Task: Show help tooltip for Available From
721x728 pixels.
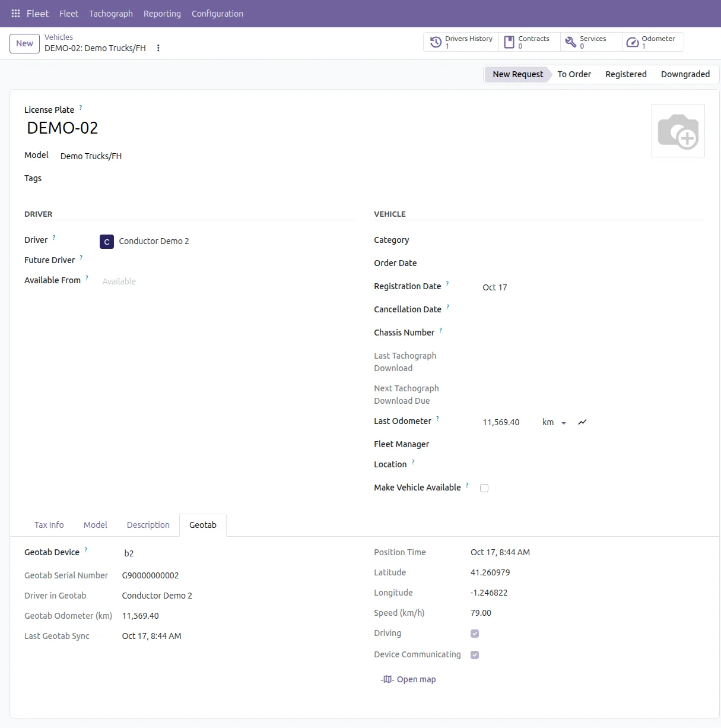Action: [x=87, y=278]
